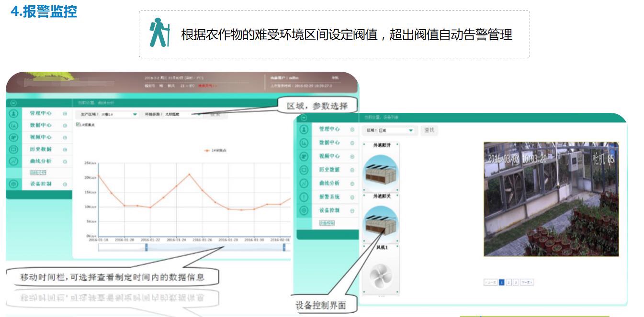This screenshot has height=317, width=644.
Task: Click 视频中心 icon in device list window
Action: point(304,156)
